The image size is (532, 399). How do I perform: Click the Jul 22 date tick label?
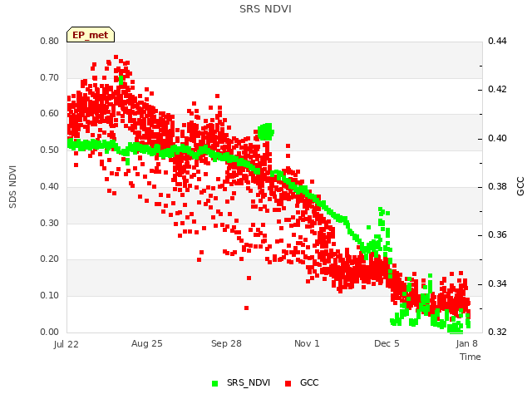pyautogui.click(x=66, y=344)
